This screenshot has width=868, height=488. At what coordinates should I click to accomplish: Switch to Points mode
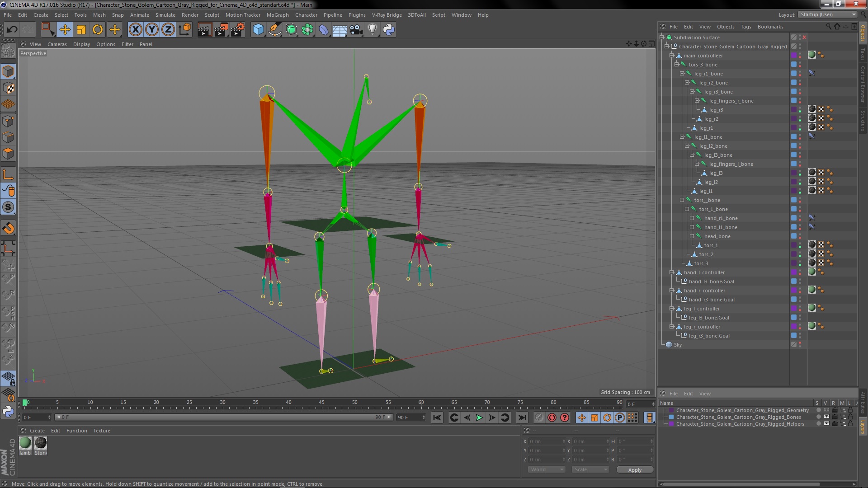click(x=8, y=121)
